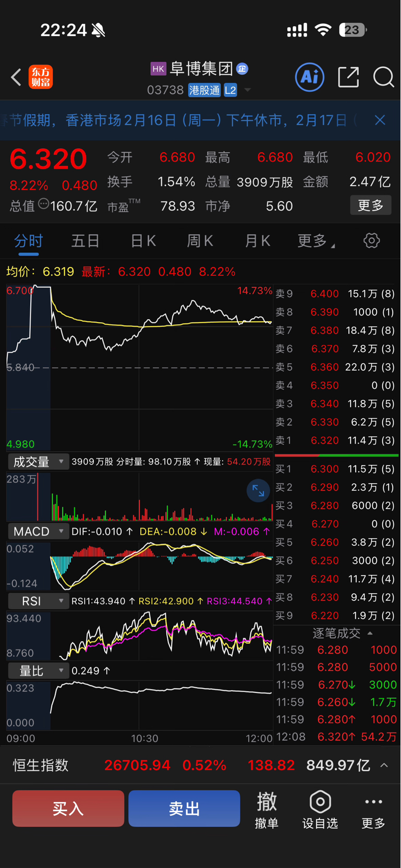Open chart settings gear icon
This screenshot has width=401, height=868.
[x=371, y=240]
